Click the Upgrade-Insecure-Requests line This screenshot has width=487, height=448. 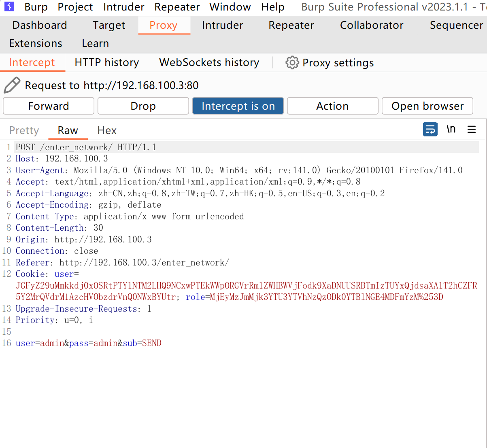pos(83,309)
